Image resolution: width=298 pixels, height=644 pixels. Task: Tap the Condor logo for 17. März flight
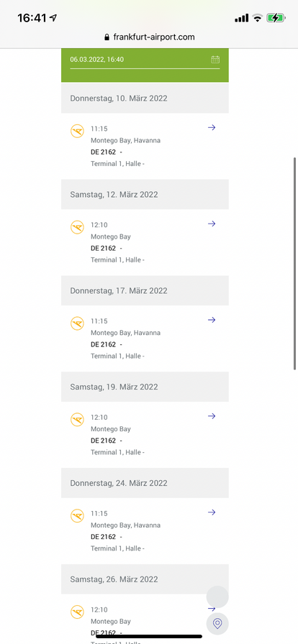(77, 323)
